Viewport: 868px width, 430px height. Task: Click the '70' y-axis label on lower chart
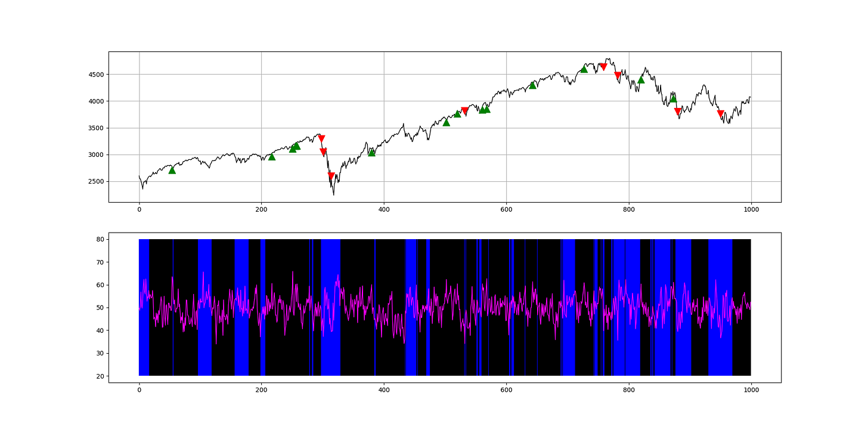point(100,262)
